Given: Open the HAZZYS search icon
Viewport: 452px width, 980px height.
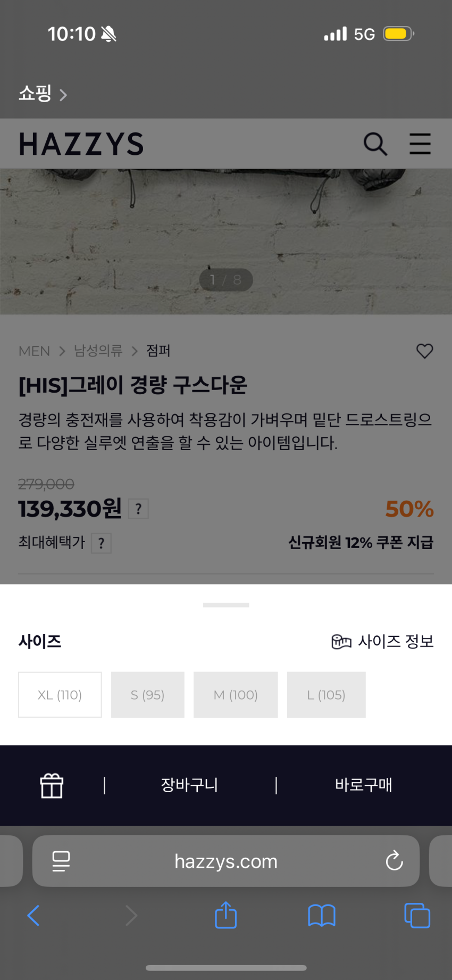Looking at the screenshot, I should [x=375, y=144].
